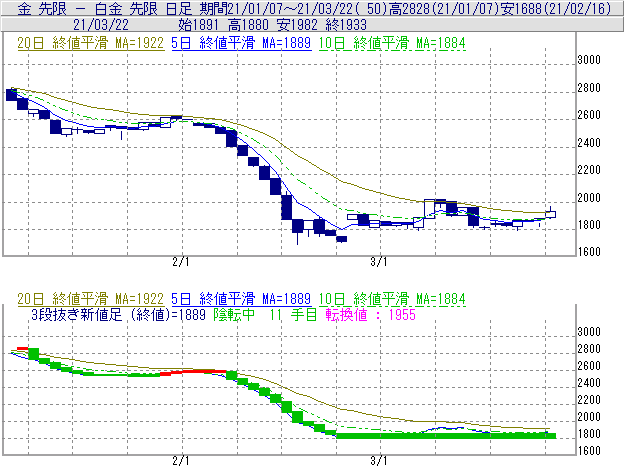
Task: Click the 2/1 date label under the lower chart
Action: tap(181, 461)
